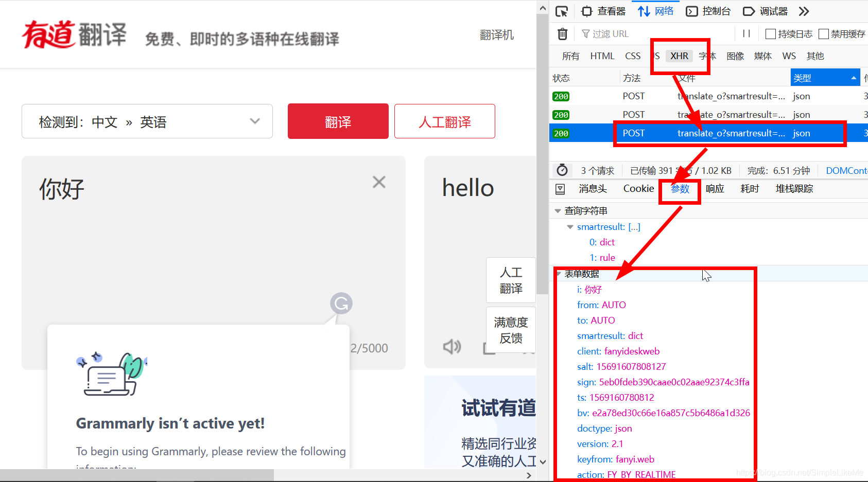Play translation audio speaker icon
Viewport: 868px width, 482px height.
(452, 347)
